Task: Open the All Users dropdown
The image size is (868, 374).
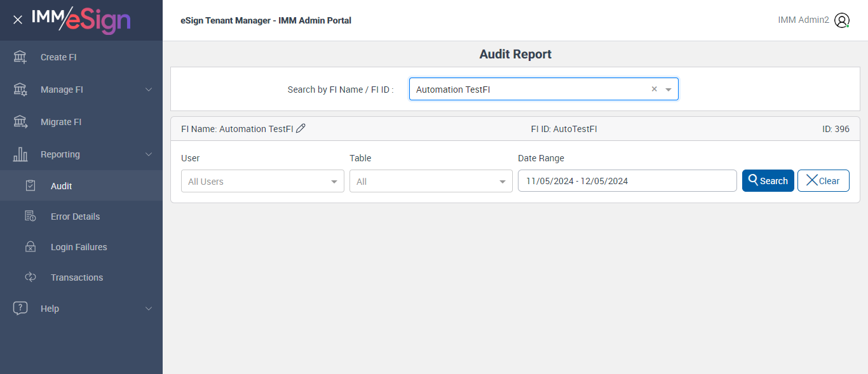Action: click(262, 182)
